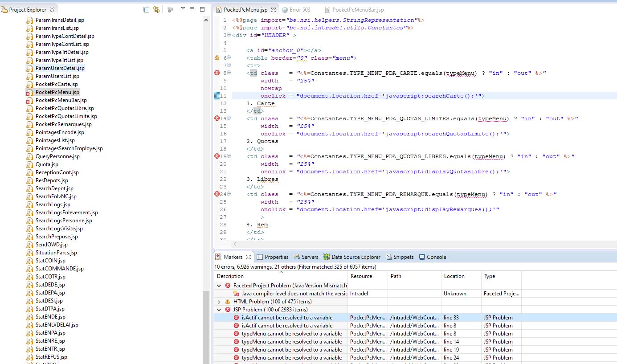The width and height of the screenshot is (617, 364).
Task: Sort markers by Location column
Action: [x=461, y=276]
